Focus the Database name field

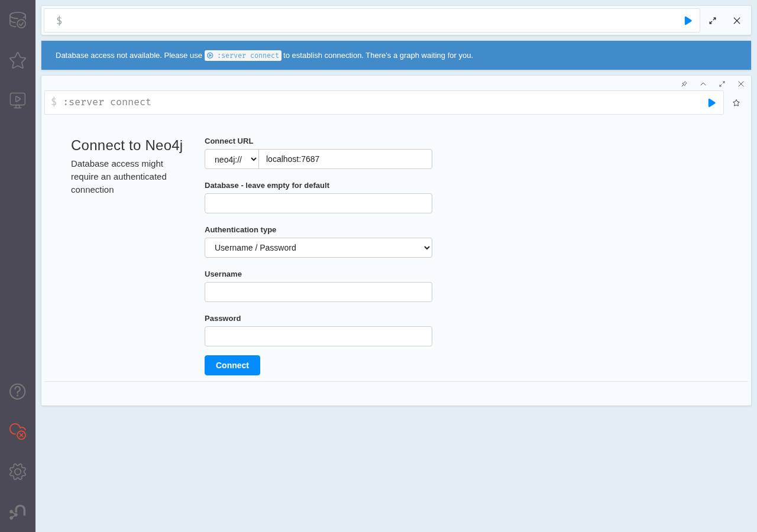pos(318,203)
